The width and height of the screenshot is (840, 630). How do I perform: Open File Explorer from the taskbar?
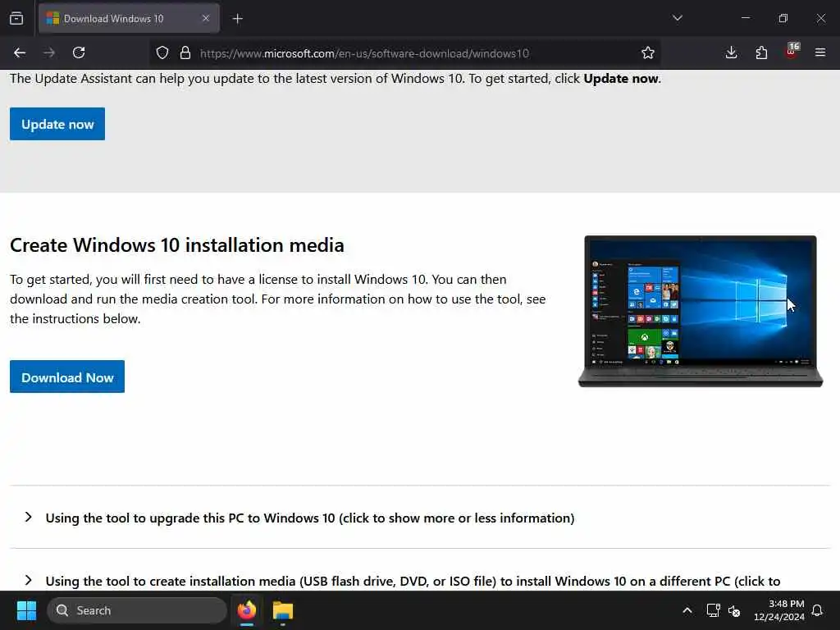[283, 610]
